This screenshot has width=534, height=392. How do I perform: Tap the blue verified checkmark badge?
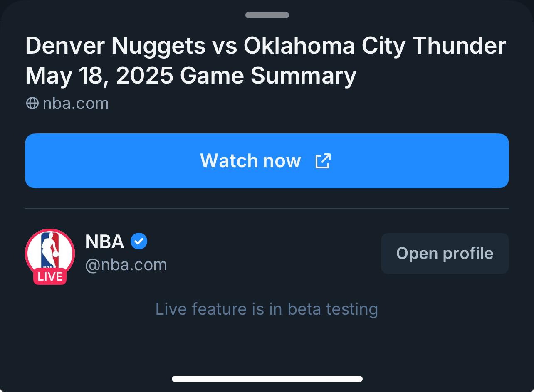(x=139, y=241)
